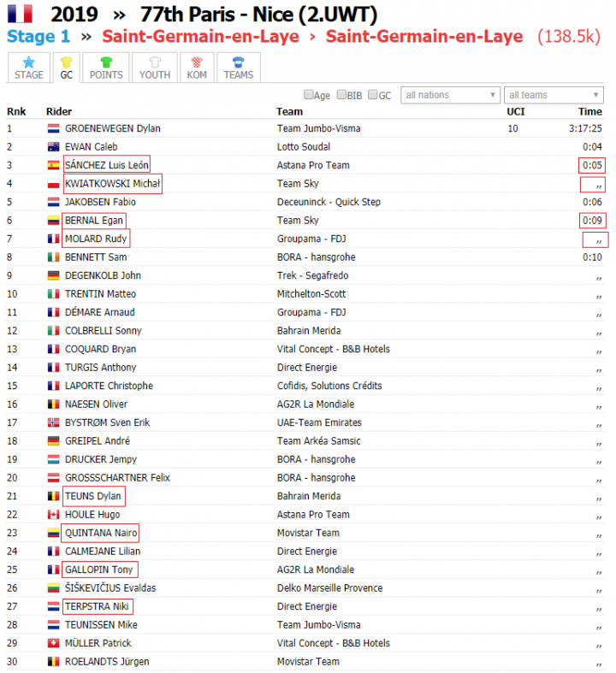616x673 pixels.
Task: Click the Lithuanian flag next to ŠIŠKEVIČIUS Evaldas
Action: (53, 588)
